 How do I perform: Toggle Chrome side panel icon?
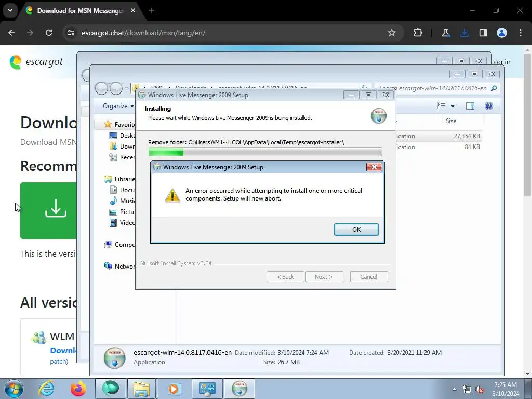[x=483, y=33]
